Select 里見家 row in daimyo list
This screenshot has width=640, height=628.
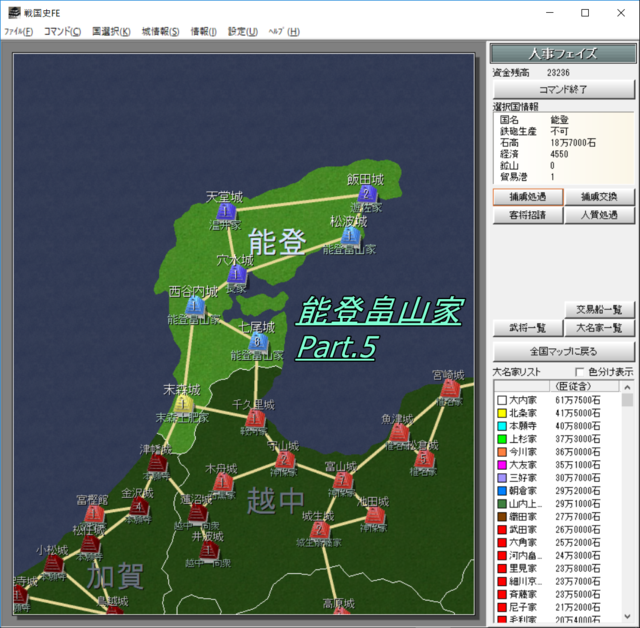coord(558,568)
